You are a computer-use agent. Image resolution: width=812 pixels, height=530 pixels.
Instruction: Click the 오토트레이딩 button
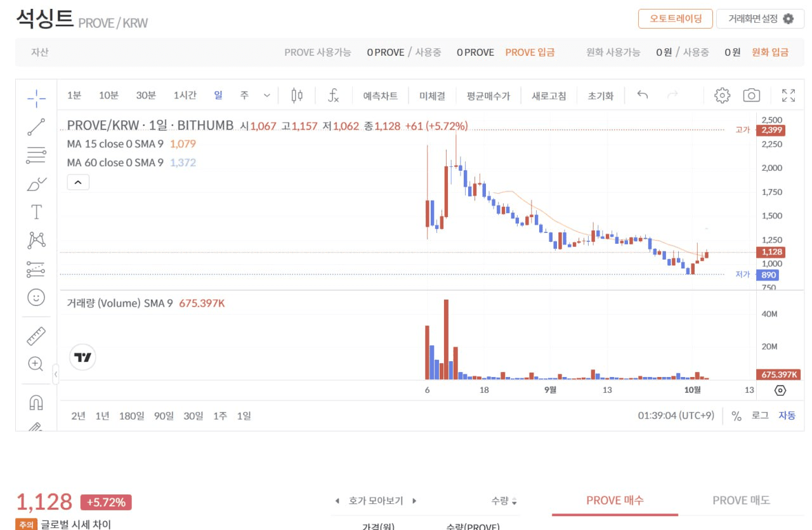[675, 18]
